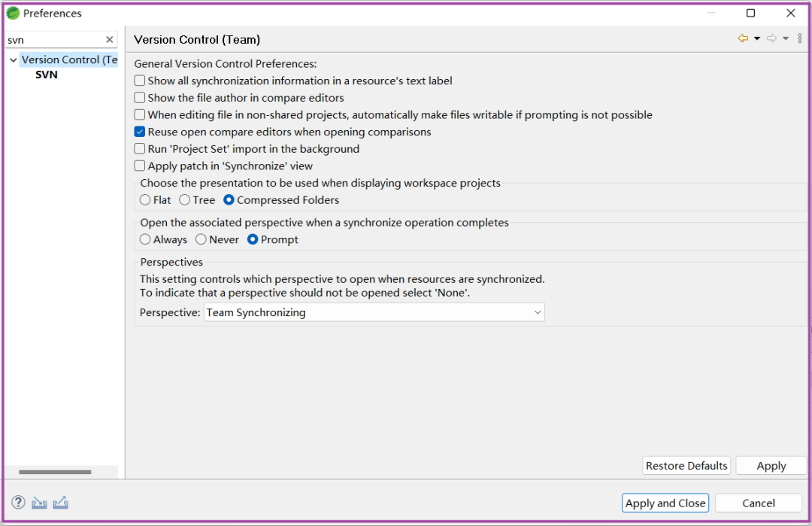This screenshot has width=812, height=526.
Task: Click the Restore Defaults button
Action: (686, 466)
